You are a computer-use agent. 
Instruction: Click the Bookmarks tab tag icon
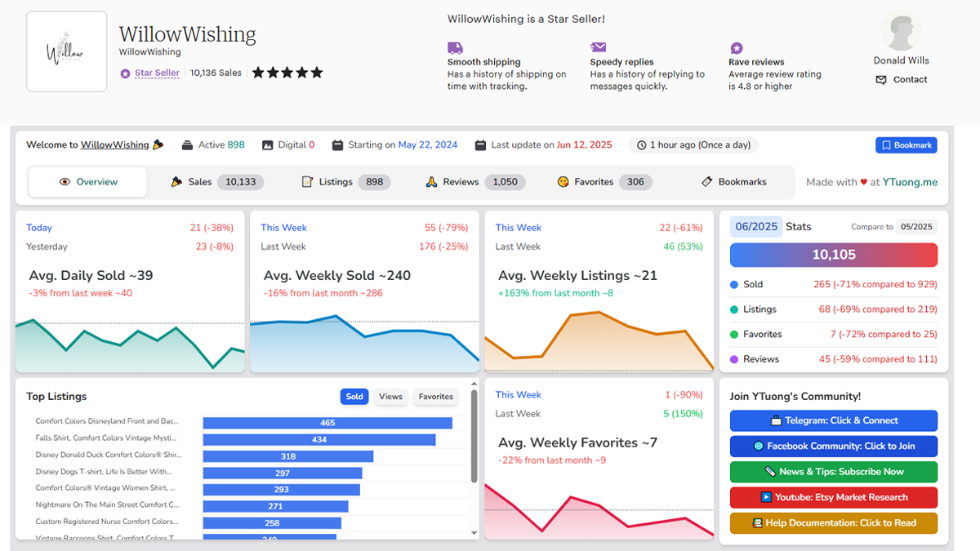(x=707, y=182)
